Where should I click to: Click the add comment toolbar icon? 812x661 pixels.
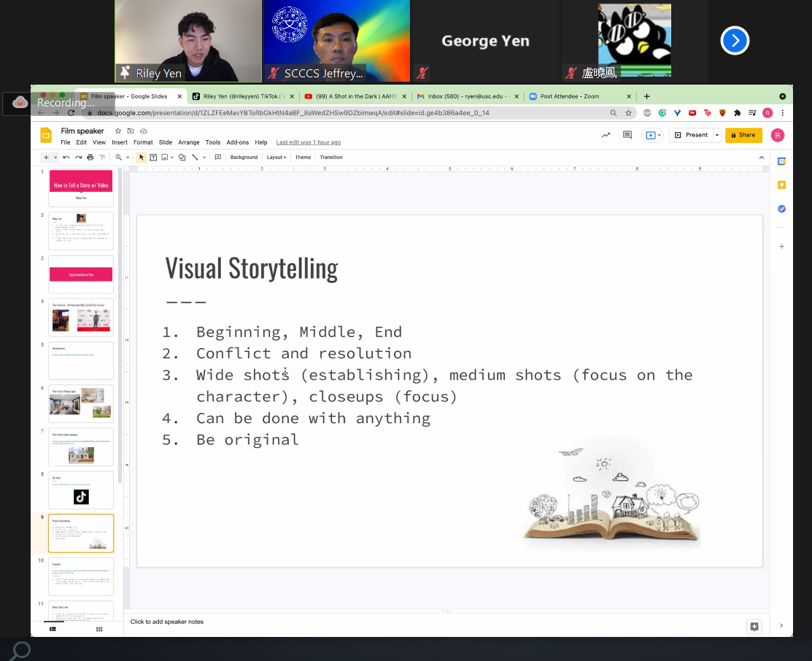[x=217, y=158]
